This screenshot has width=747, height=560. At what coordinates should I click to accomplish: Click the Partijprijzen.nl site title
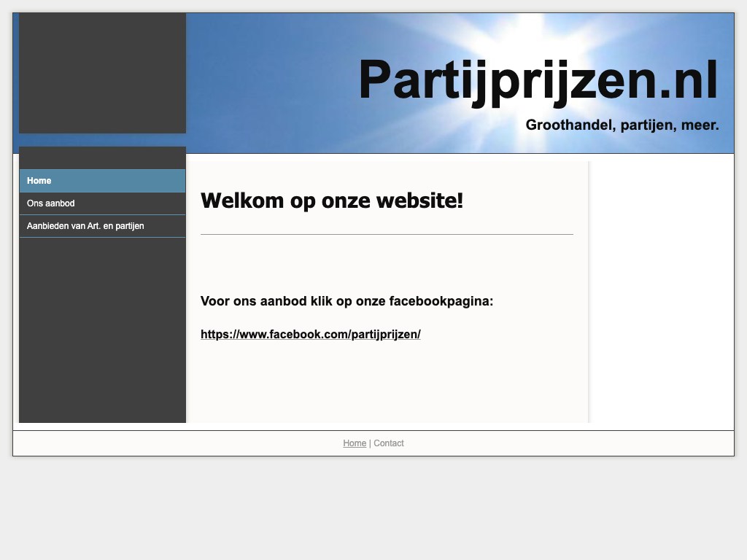538,81
